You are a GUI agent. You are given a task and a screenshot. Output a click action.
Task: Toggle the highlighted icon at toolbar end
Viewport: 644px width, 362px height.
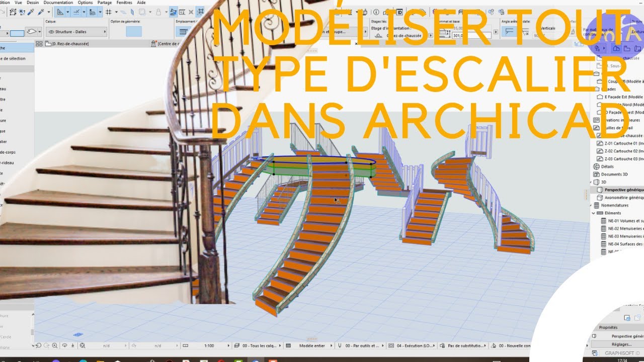[x=200, y=12]
